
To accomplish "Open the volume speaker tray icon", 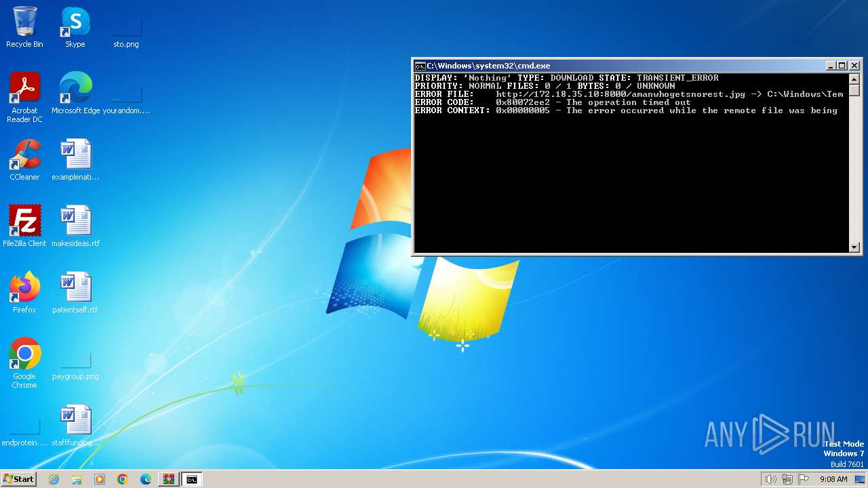I will tap(770, 479).
